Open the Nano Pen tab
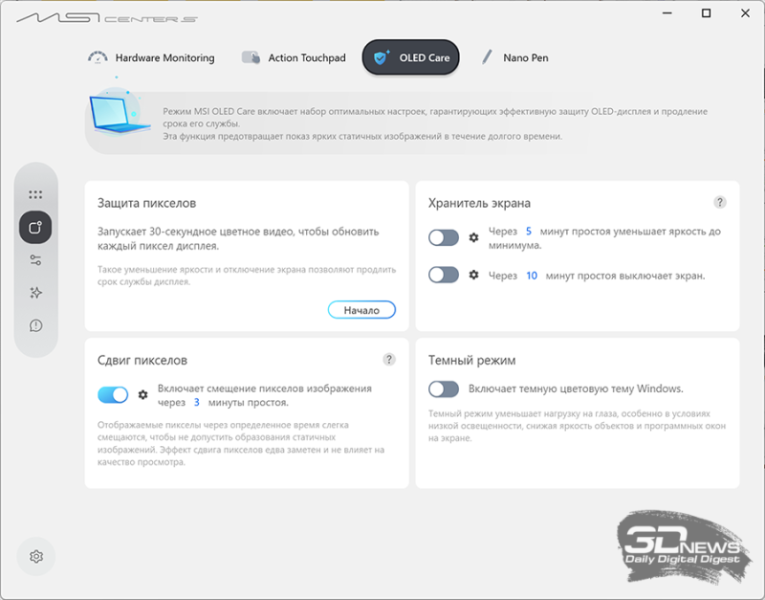765x600 pixels. point(515,58)
